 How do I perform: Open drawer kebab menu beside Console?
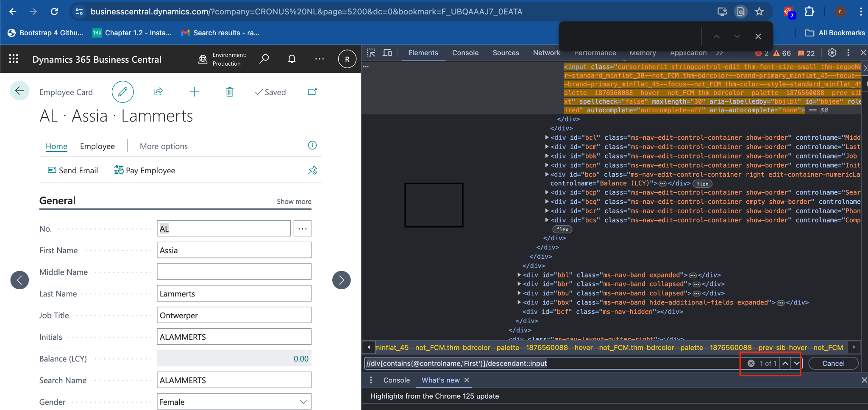(x=371, y=380)
